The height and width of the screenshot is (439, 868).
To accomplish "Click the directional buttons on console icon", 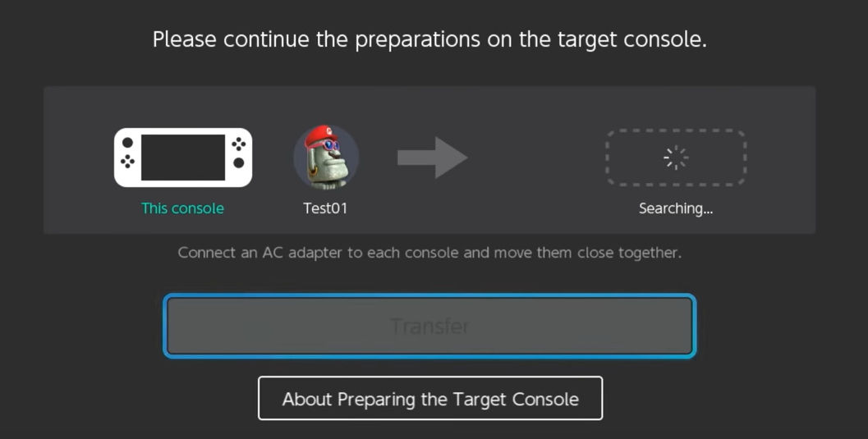I will click(128, 162).
